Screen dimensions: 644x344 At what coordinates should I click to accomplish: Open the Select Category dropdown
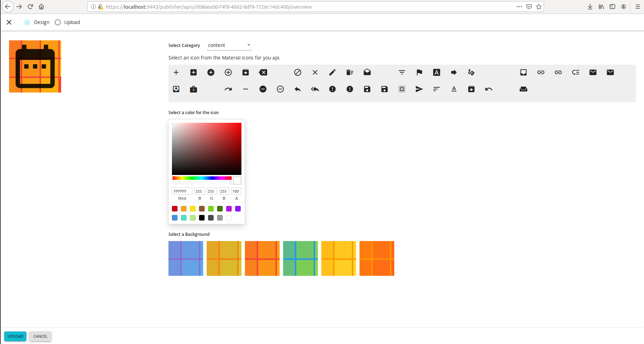click(x=229, y=45)
